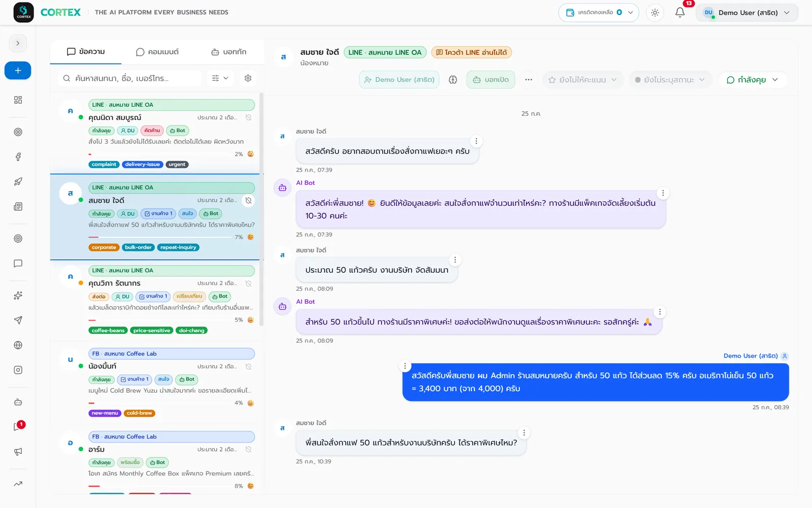
Task: Open the Demo User account menu
Action: [x=747, y=13]
